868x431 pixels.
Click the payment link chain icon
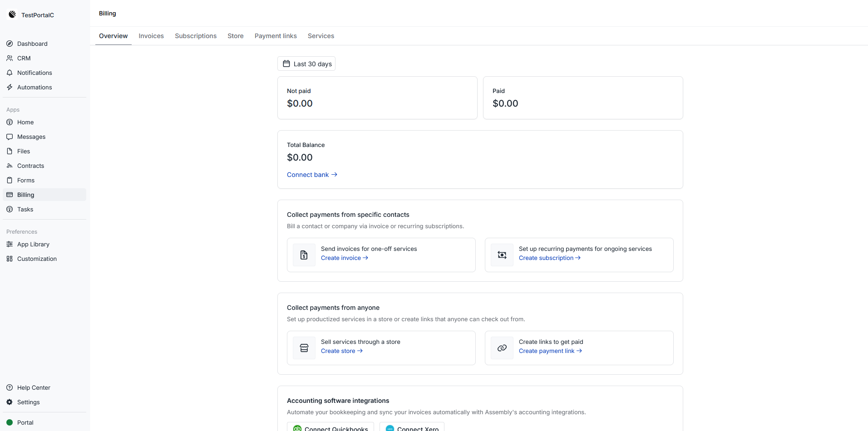point(502,348)
